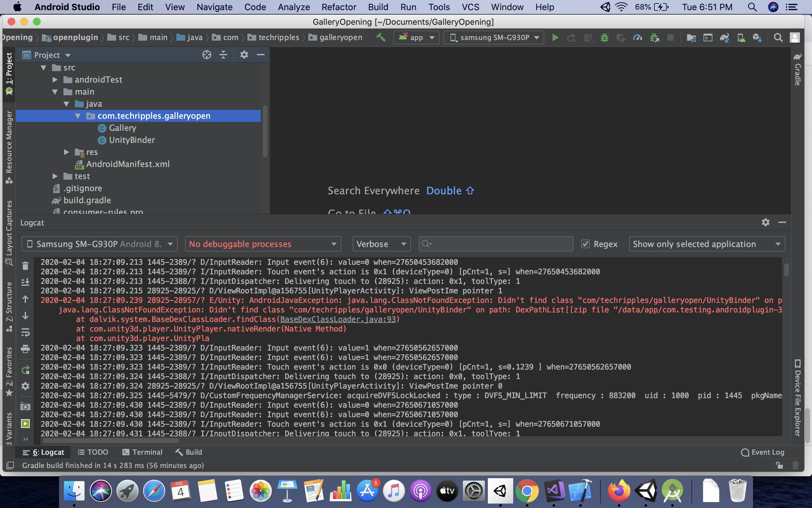The image size is (812, 508).
Task: Expand the androidTest folder
Action: pyautogui.click(x=55, y=80)
